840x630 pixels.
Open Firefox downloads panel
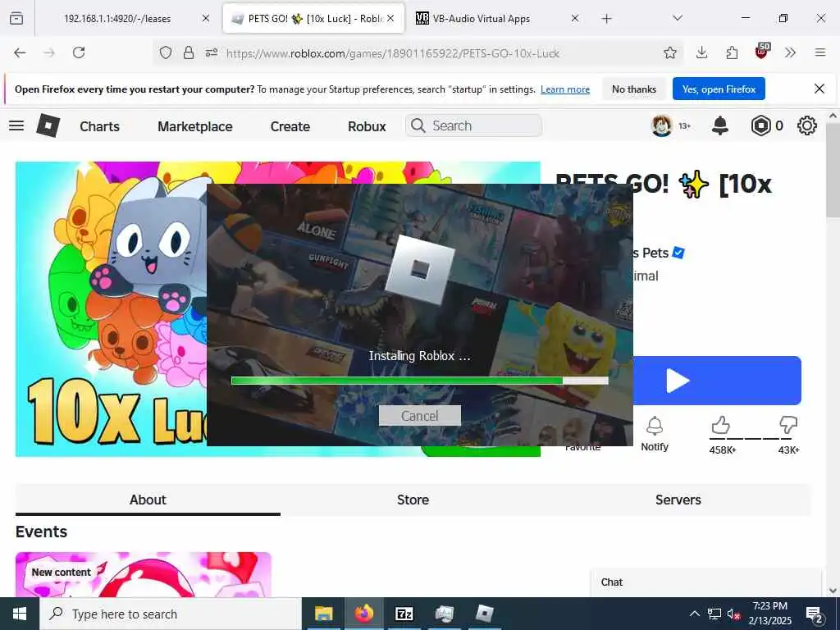[702, 52]
